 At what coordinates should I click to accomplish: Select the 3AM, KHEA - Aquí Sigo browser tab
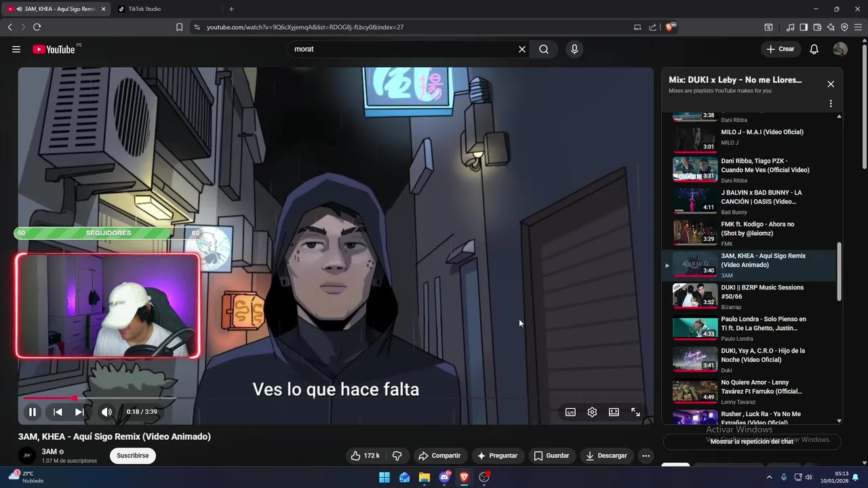(x=54, y=9)
